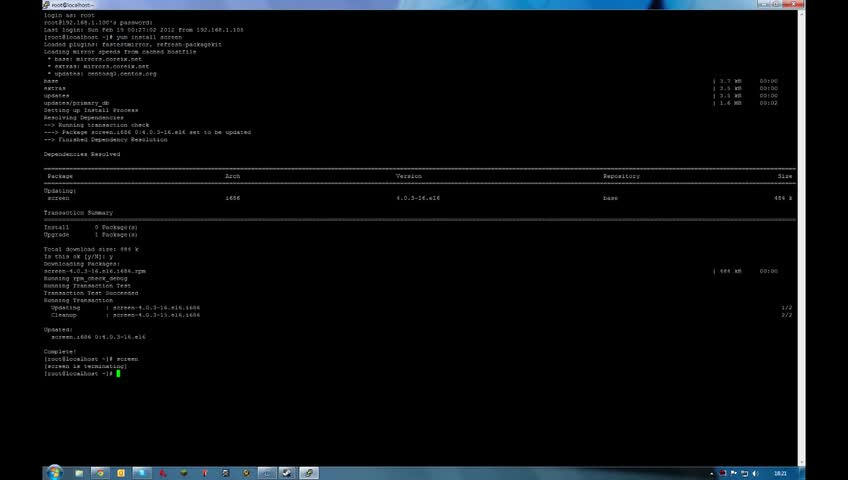Click the 'Package' column header
848x480 pixels.
pyautogui.click(x=60, y=176)
